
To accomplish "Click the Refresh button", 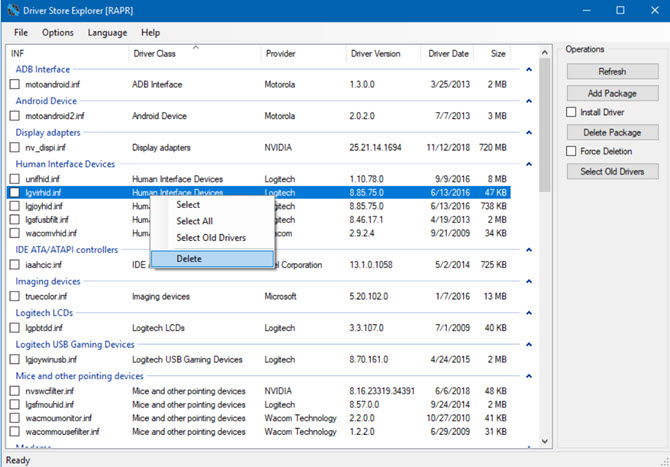I will pos(612,71).
